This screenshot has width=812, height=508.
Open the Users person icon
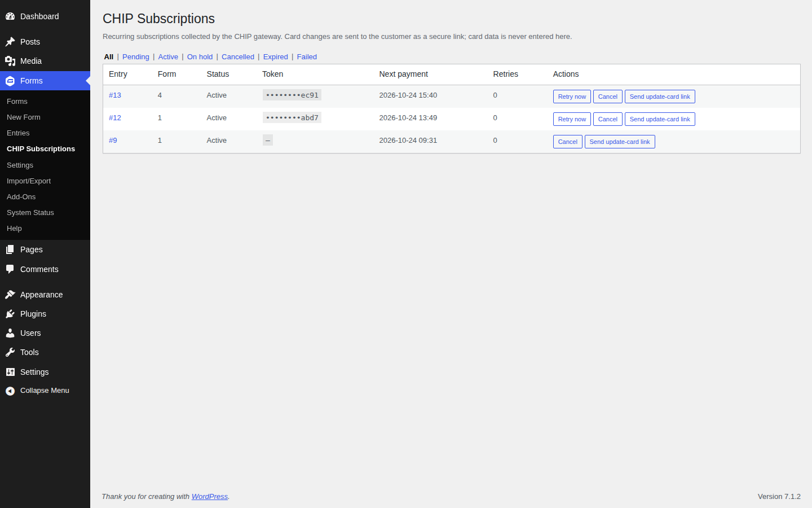click(10, 333)
